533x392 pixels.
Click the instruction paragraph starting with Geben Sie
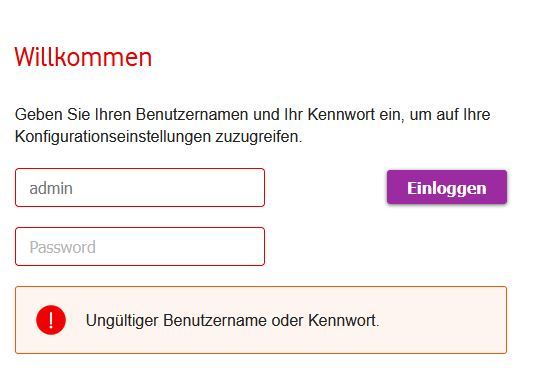(252, 125)
